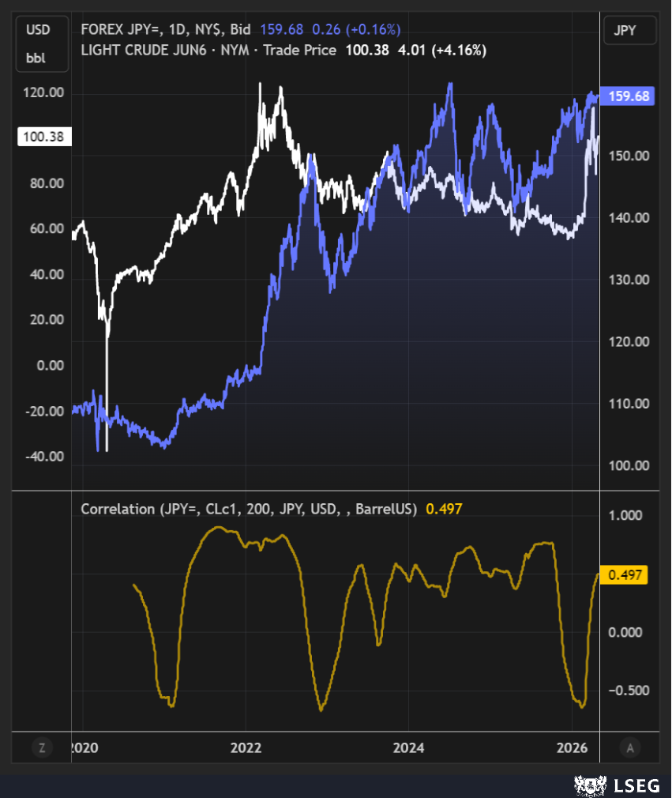
Task: Click the 2022 label on time axis
Action: tap(246, 747)
